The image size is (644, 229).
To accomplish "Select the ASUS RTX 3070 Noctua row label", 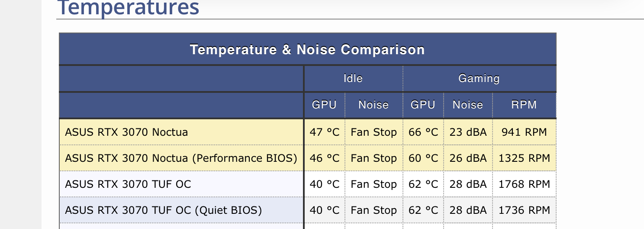I will [x=126, y=132].
